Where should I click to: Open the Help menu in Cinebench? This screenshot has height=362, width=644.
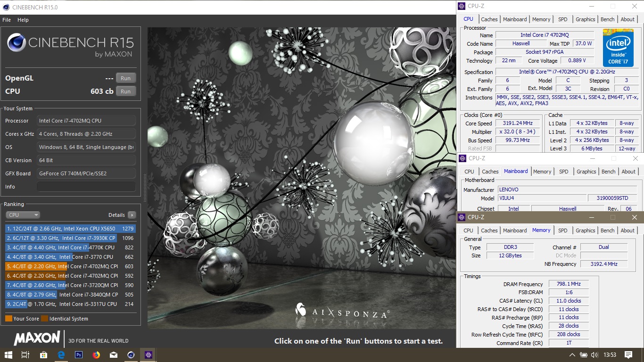pos(23,20)
